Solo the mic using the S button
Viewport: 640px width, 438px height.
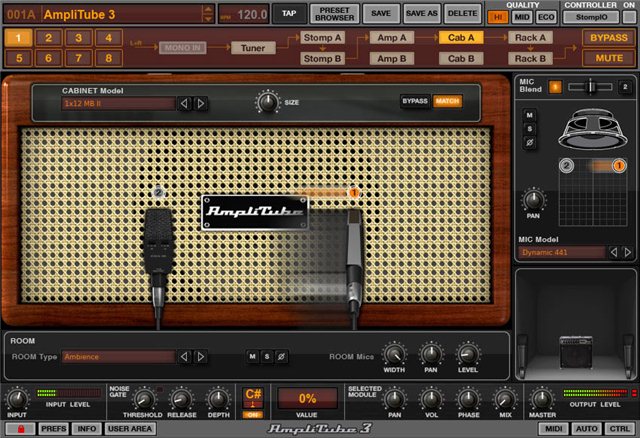tap(529, 129)
